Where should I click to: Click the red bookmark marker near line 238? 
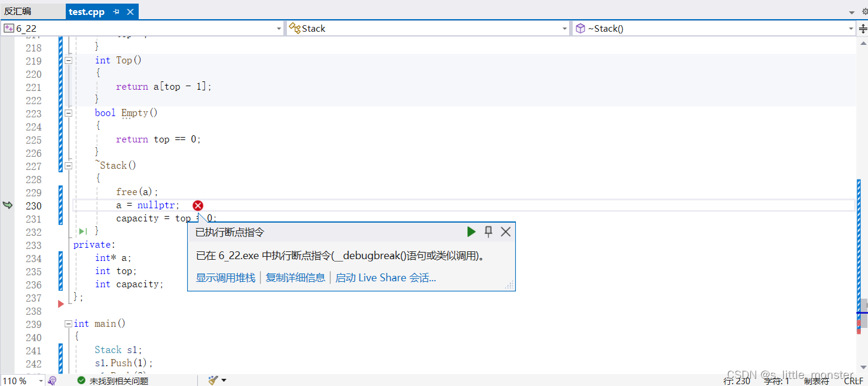point(60,304)
